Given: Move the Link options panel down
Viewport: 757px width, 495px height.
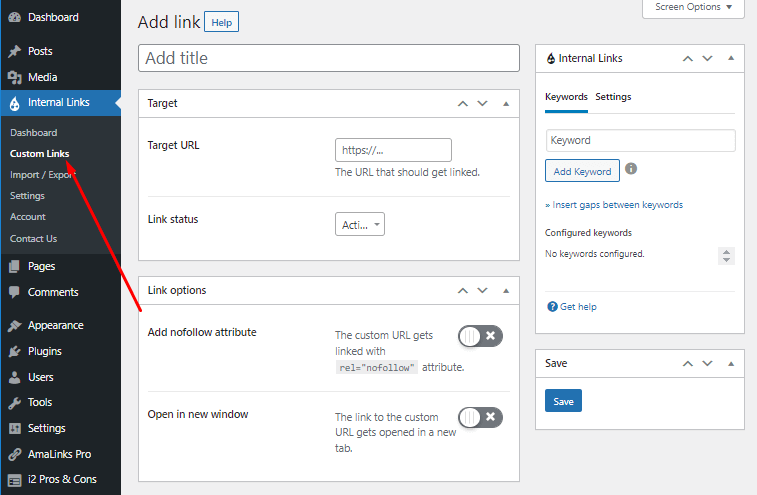Looking at the screenshot, I should 482,291.
